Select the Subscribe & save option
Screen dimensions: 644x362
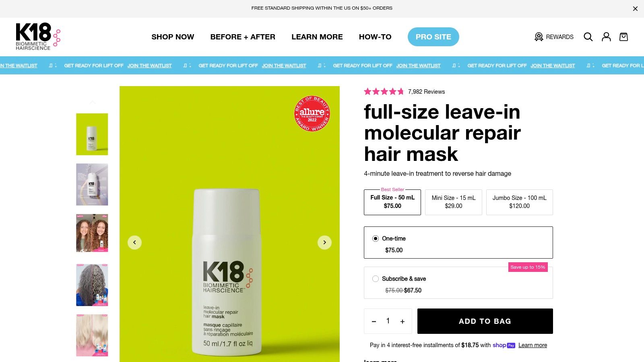point(458,283)
